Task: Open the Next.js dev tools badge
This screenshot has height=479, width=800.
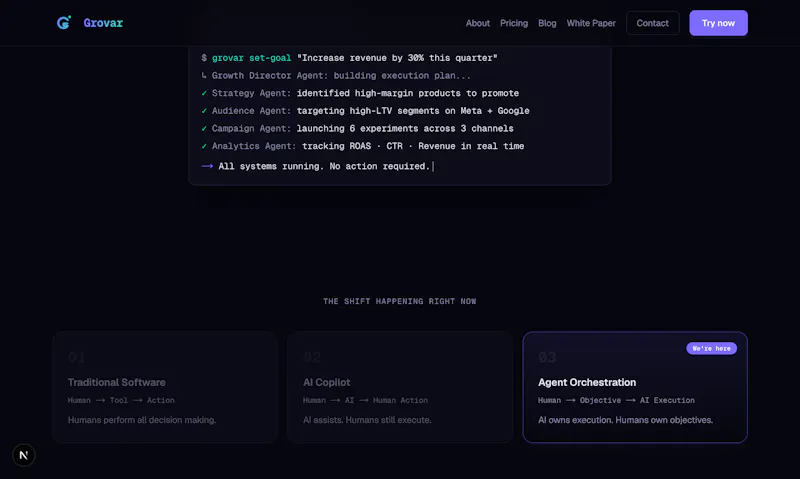Action: point(23,455)
